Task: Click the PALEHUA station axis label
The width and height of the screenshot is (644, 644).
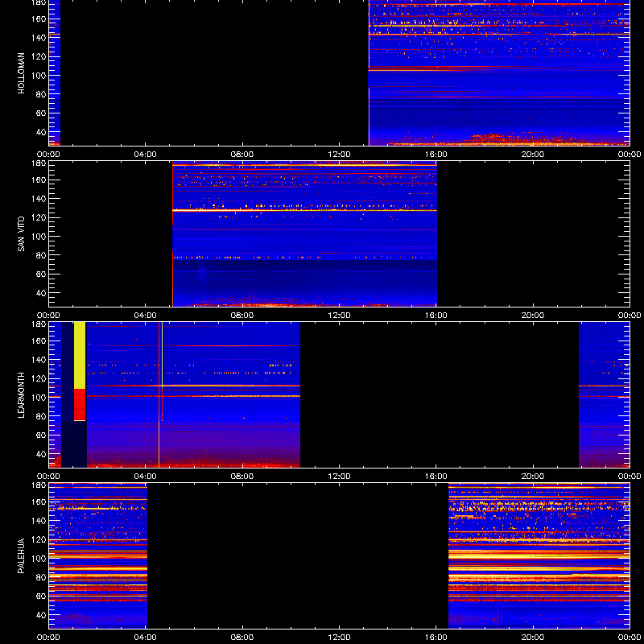Action: coord(21,556)
